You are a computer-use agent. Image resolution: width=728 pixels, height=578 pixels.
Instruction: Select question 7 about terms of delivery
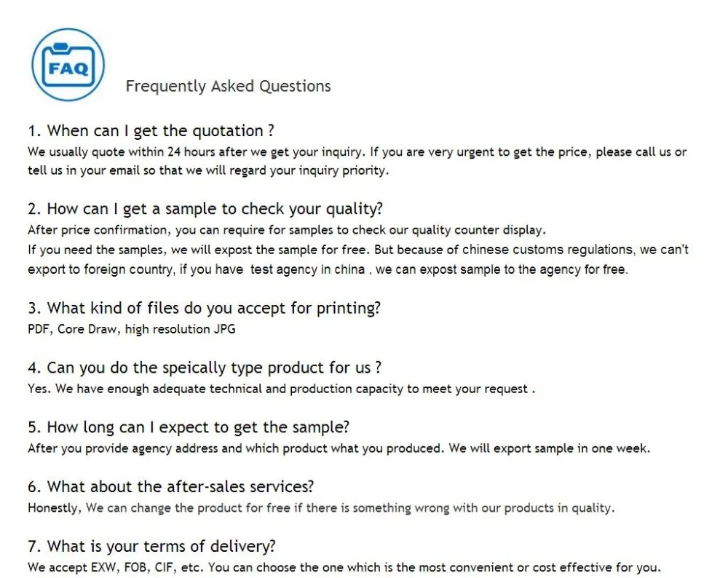point(151,546)
